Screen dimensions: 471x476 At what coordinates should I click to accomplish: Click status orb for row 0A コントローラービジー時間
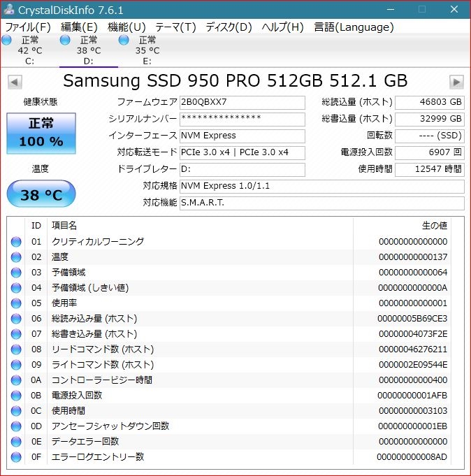(x=16, y=380)
